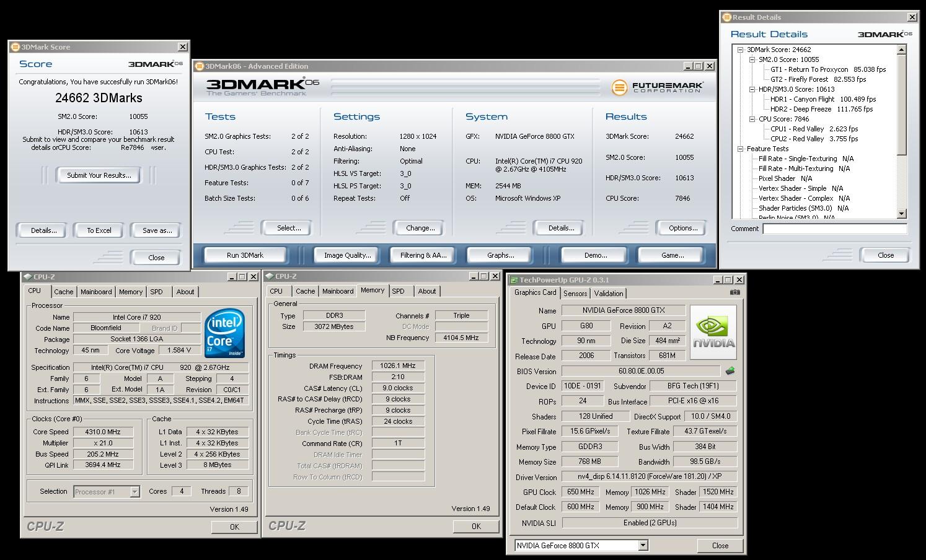Open the Image Quality options
The image size is (926, 560).
[347, 255]
